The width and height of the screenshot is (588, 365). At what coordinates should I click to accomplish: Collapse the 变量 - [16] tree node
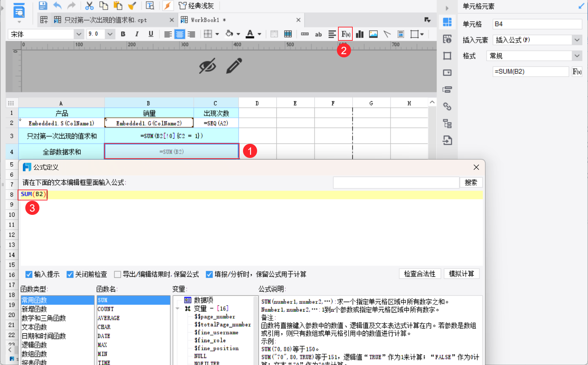click(178, 308)
